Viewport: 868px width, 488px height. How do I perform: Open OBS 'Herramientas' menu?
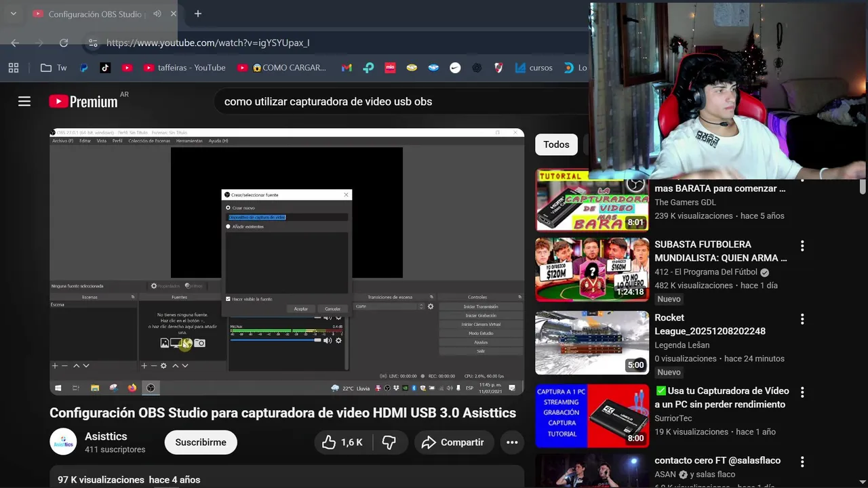(189, 141)
